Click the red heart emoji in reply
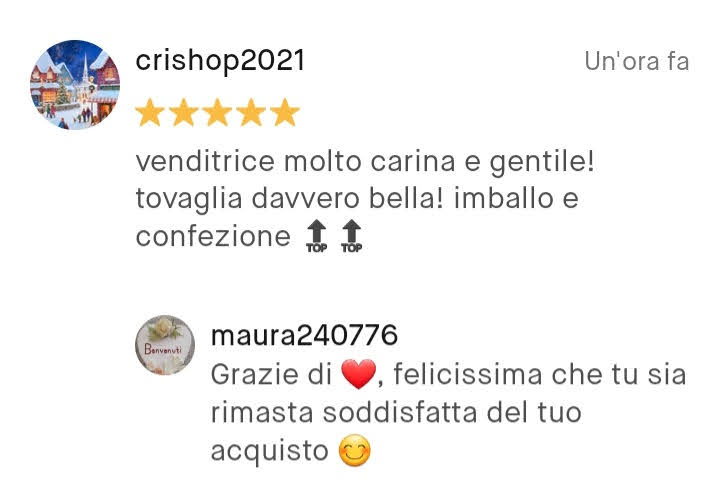Screen dimensions: 720x484 click(359, 374)
